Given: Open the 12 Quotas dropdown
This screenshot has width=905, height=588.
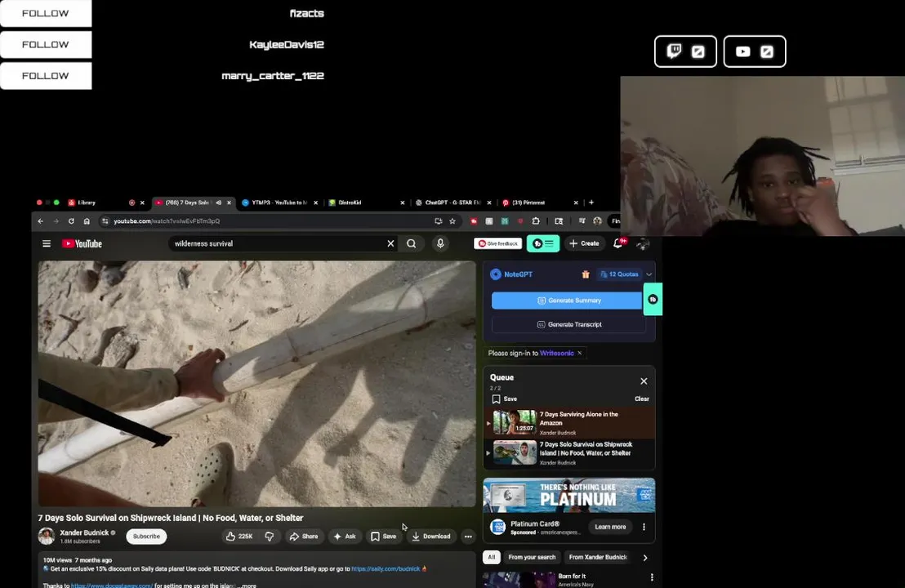Looking at the screenshot, I should point(619,274).
